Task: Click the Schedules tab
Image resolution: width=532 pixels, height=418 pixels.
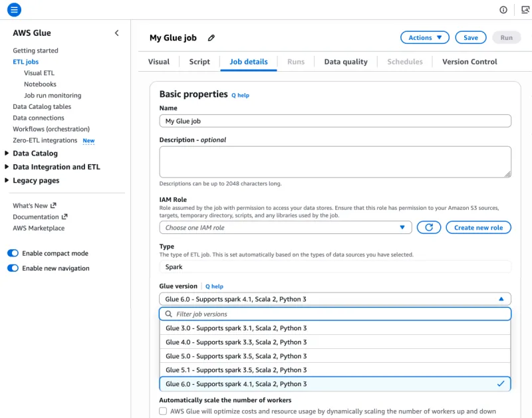Action: [x=405, y=62]
